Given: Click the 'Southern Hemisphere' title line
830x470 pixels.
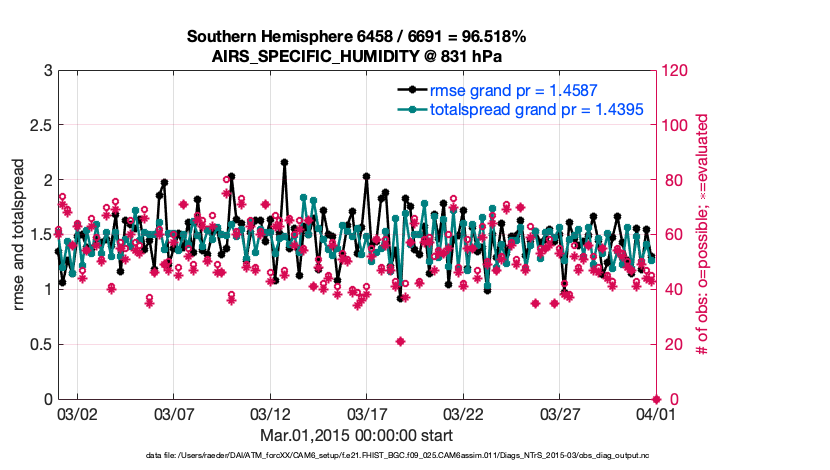Looking at the screenshot, I should (357, 37).
